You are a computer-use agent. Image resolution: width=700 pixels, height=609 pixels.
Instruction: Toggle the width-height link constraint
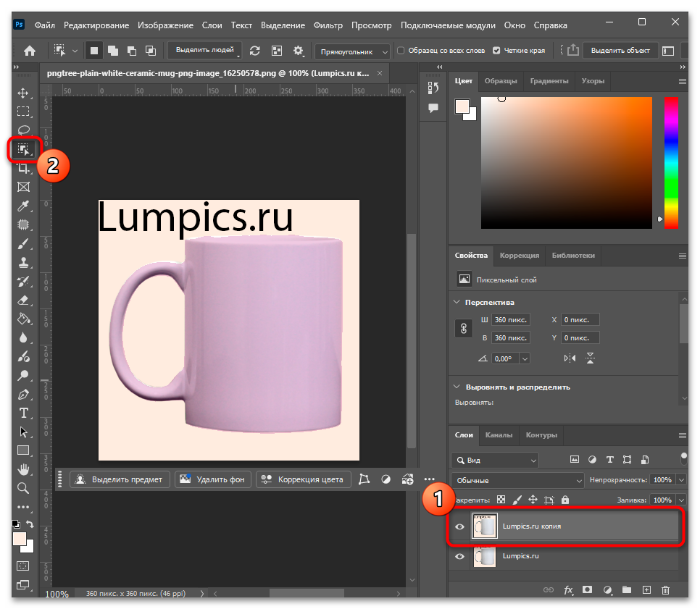tap(464, 329)
